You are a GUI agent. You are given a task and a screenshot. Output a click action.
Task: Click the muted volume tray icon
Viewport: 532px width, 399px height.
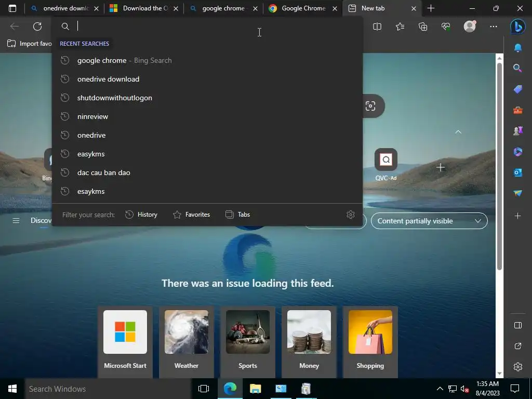(464, 389)
